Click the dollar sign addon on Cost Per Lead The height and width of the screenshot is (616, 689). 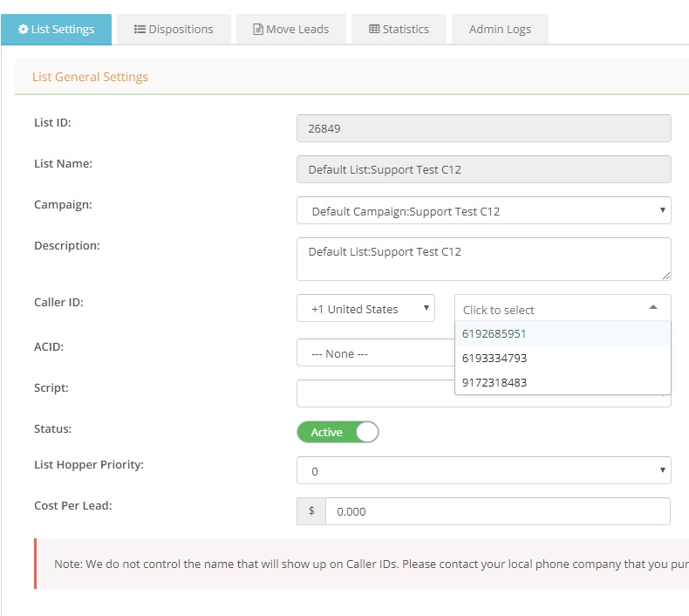311,511
